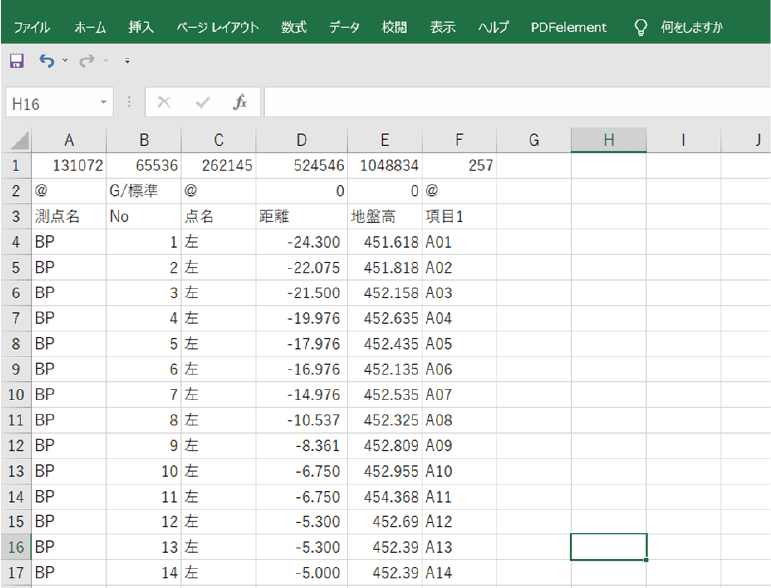This screenshot has width=771, height=588.
Task: Click the selected empty cell H16
Action: coord(609,547)
